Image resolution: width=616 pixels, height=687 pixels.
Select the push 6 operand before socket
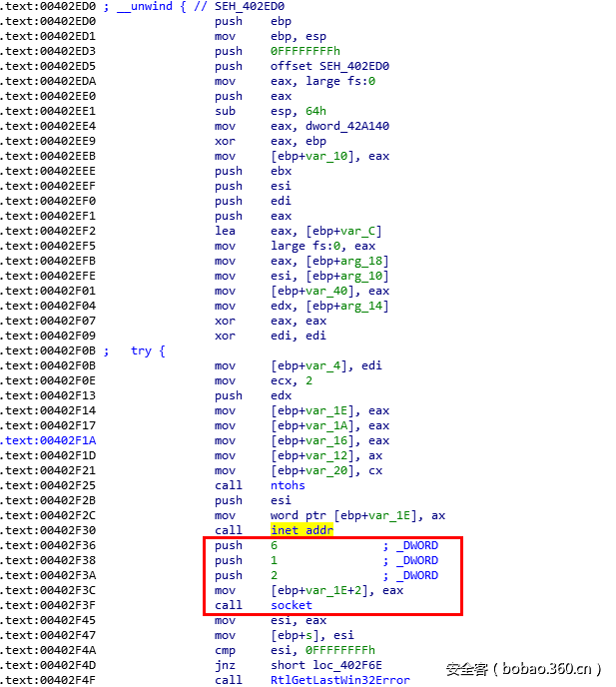[x=275, y=545]
